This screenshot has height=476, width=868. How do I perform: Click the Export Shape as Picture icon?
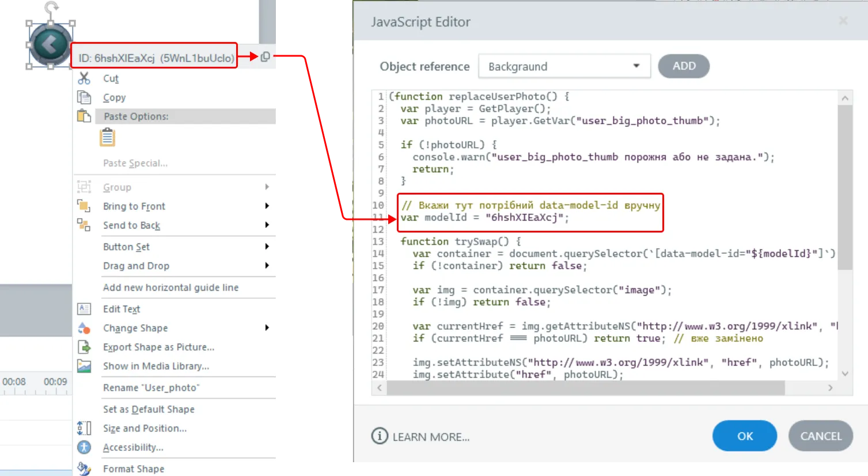pyautogui.click(x=84, y=347)
